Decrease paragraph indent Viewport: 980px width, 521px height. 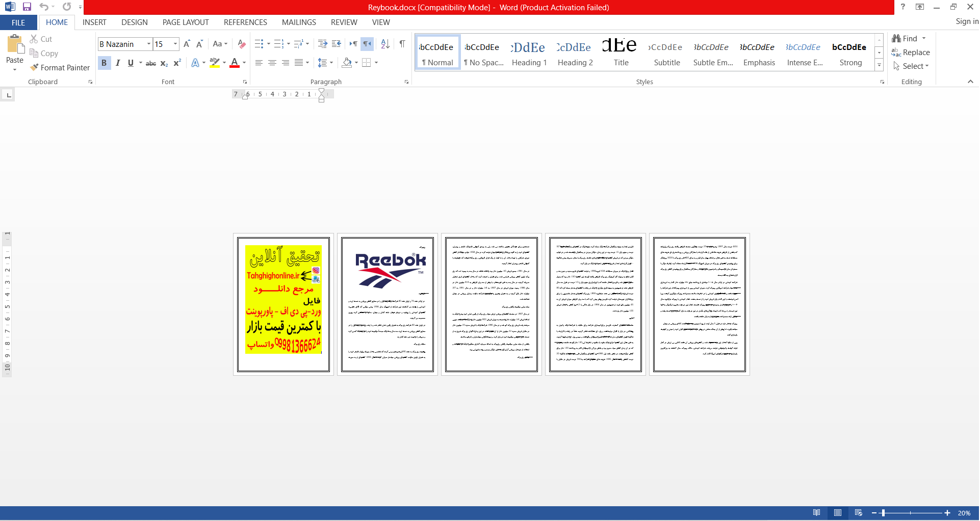(337, 44)
